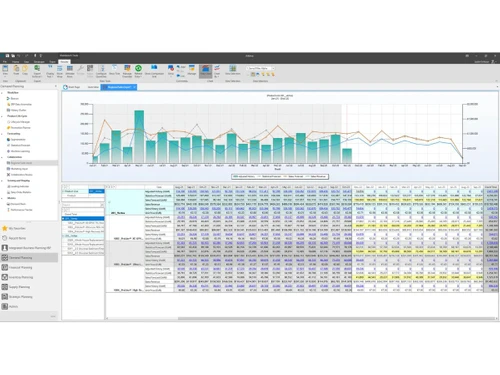The height and width of the screenshot is (375, 500).
Task: Open Collaboration Review in the sidebar tree
Action: pyautogui.click(x=20, y=175)
